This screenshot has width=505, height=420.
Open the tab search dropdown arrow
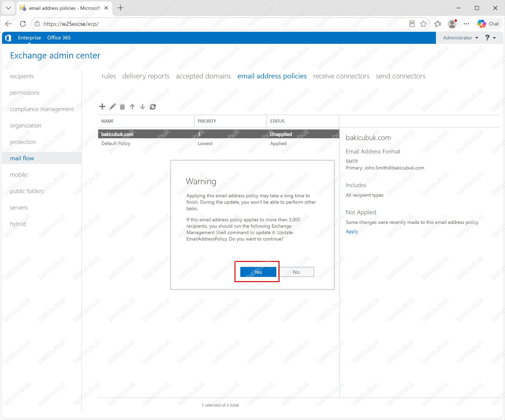(8, 8)
